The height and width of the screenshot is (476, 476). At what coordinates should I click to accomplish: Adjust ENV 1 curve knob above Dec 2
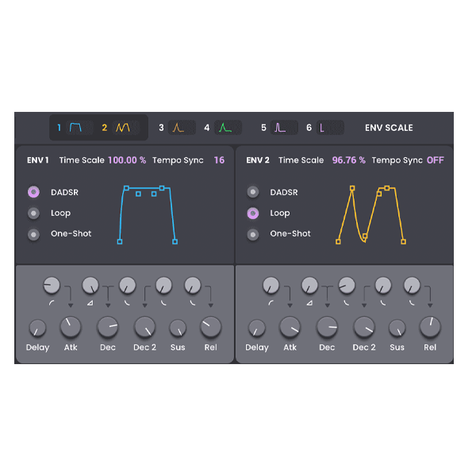coord(128,286)
